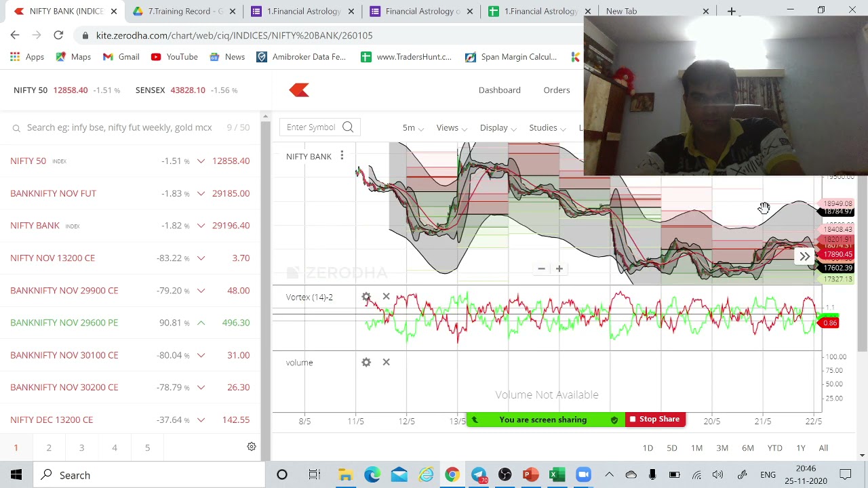Expand BANKNIFTY NOV FUT row chevron
This screenshot has width=868, height=488.
201,193
